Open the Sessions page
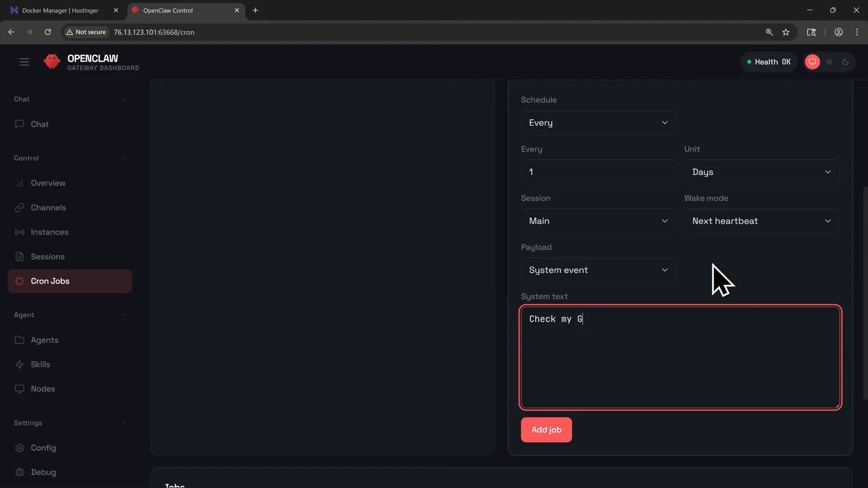 (x=70, y=256)
